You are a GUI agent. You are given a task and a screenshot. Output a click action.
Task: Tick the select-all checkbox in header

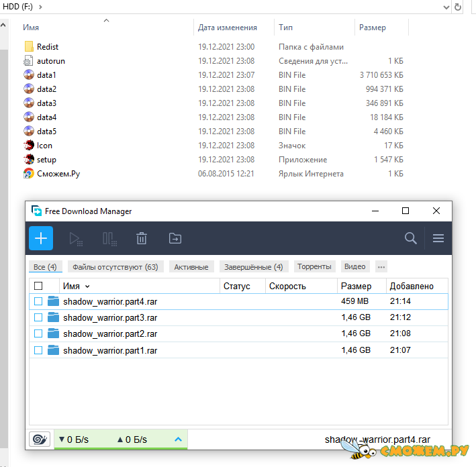[38, 286]
